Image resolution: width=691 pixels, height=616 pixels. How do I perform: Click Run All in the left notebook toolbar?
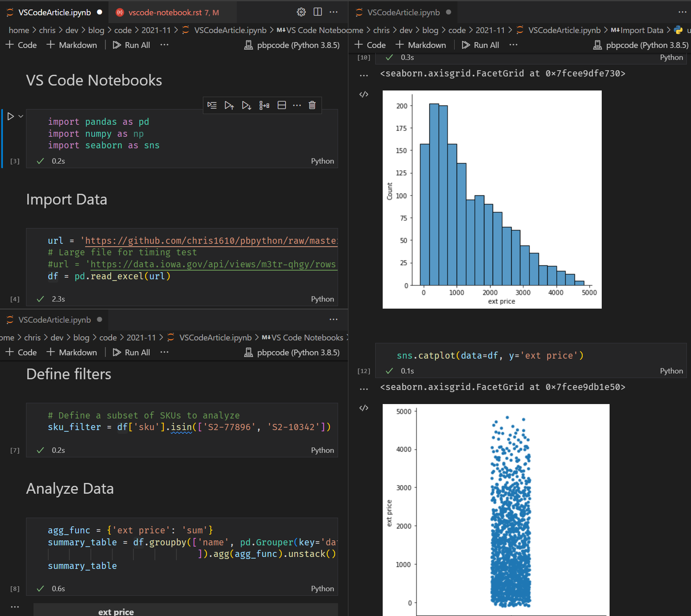click(x=131, y=45)
